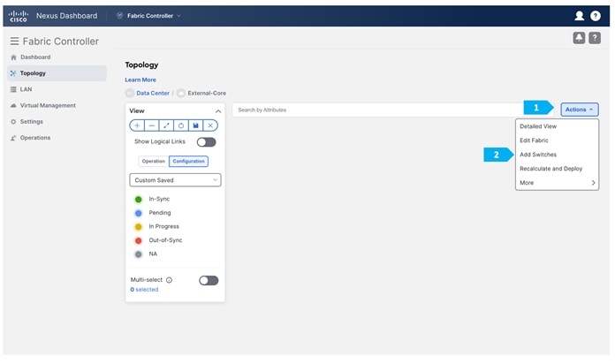The width and height of the screenshot is (615, 364).
Task: Switch to Operation view mode
Action: 154,161
